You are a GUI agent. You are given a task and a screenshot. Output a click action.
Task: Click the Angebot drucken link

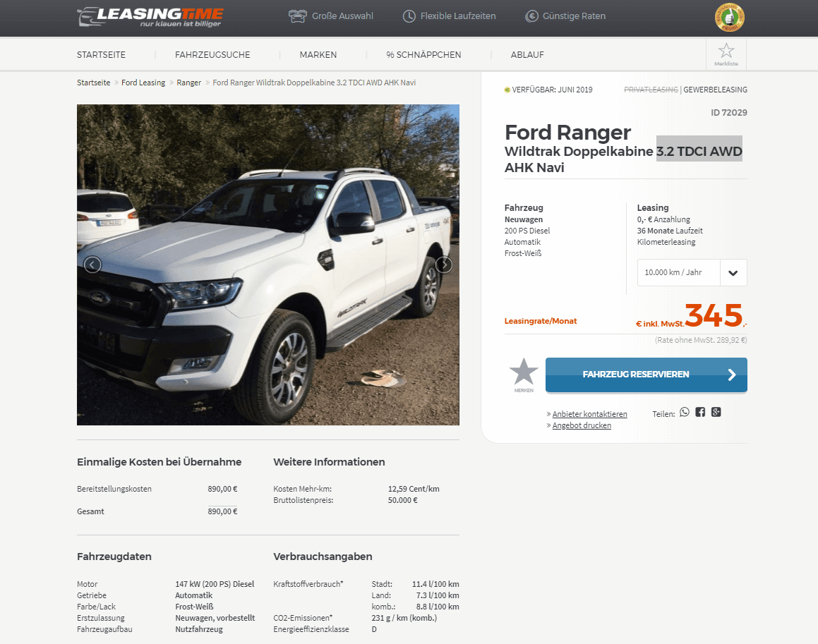[582, 425]
